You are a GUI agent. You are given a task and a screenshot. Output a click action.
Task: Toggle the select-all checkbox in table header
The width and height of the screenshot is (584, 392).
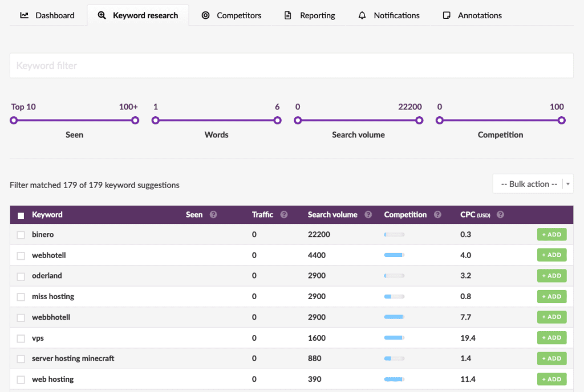[x=21, y=215]
